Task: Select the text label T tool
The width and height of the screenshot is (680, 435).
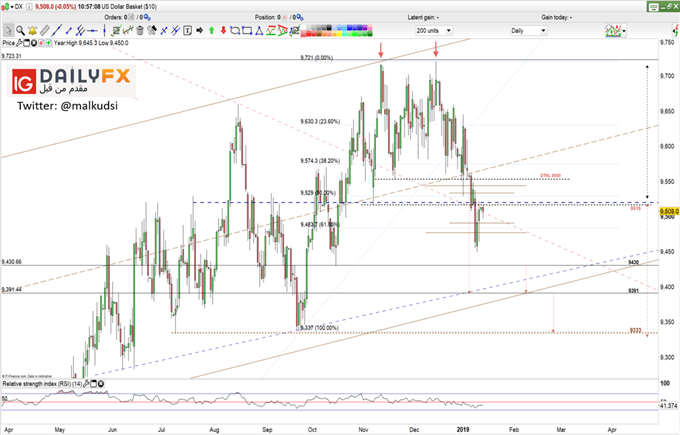Action: coord(187,30)
